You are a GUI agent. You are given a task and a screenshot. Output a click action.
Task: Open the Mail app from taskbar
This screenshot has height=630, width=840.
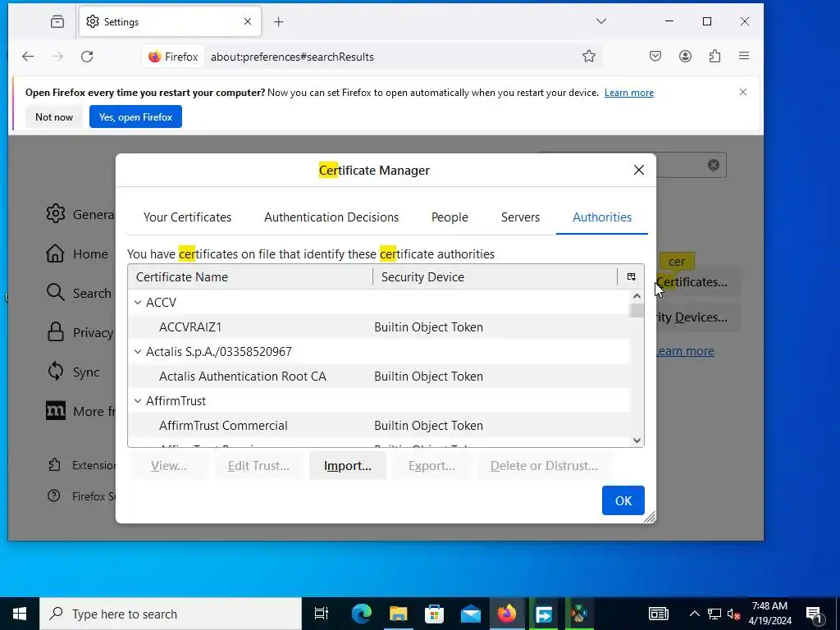[471, 614]
